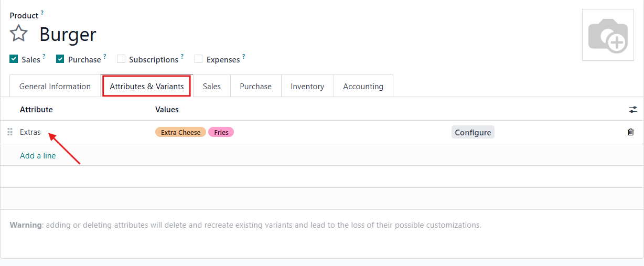
Task: Uncheck the Sales checkbox
Action: point(14,59)
